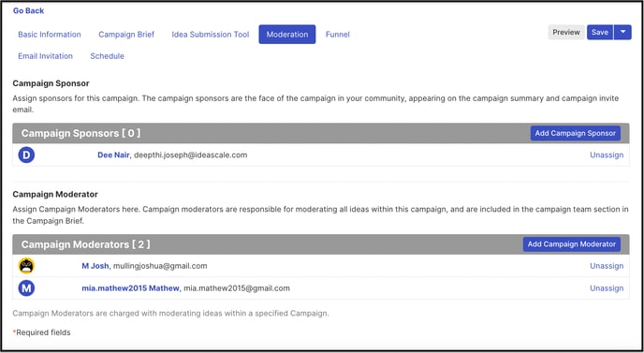Unassign Dee Nair as sponsor
644x353 pixels.
[x=607, y=154]
